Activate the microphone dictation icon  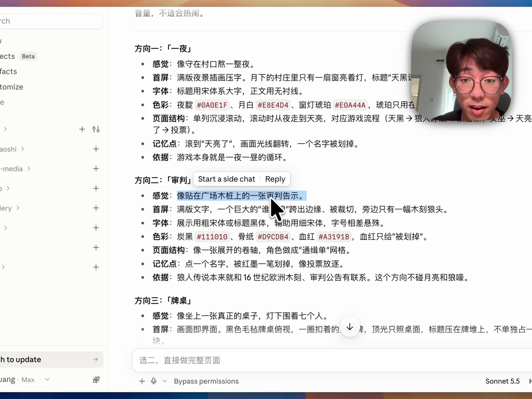click(154, 381)
